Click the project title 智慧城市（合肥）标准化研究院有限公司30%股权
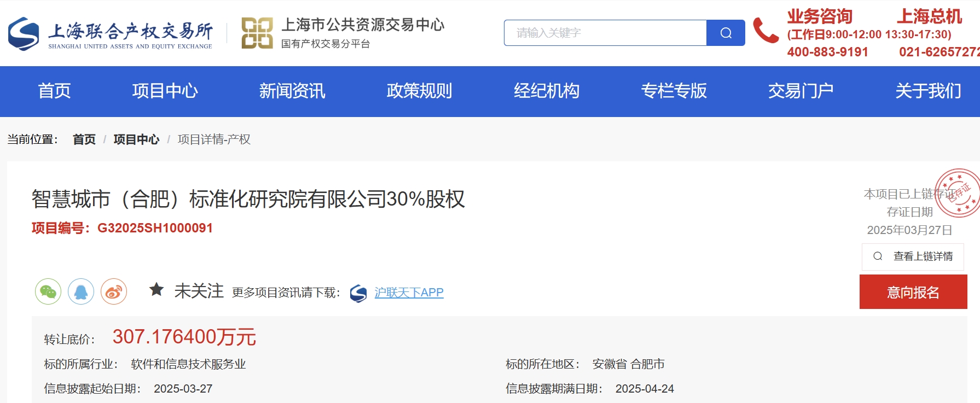Image resolution: width=980 pixels, height=403 pixels. [x=248, y=199]
